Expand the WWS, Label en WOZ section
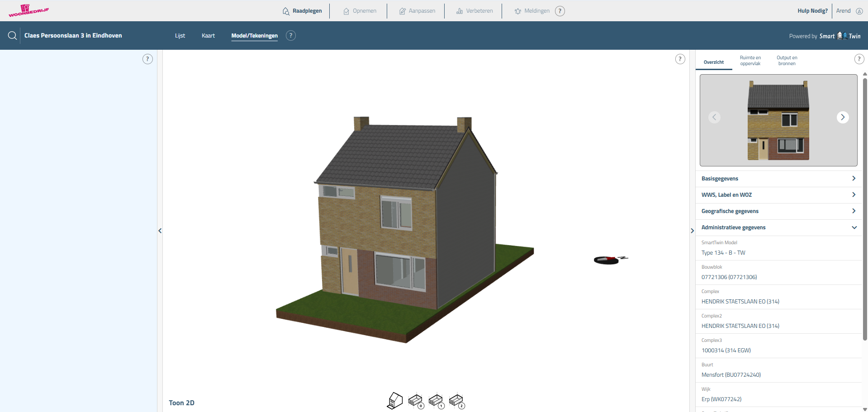Image resolution: width=868 pixels, height=412 pixels. (x=778, y=195)
